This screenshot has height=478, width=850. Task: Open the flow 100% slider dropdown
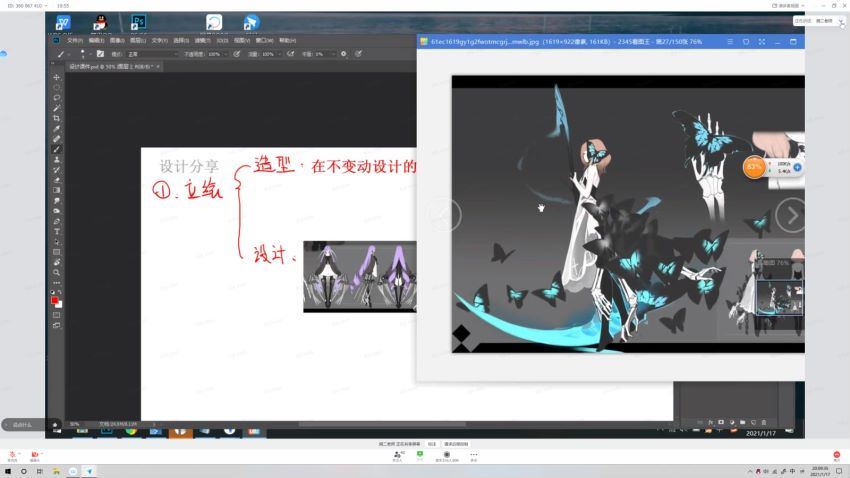click(x=280, y=54)
